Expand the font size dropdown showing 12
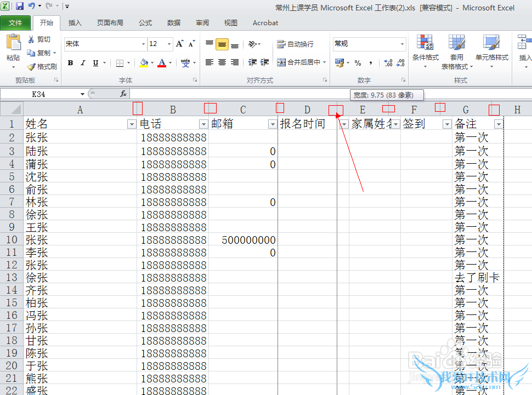 click(169, 44)
